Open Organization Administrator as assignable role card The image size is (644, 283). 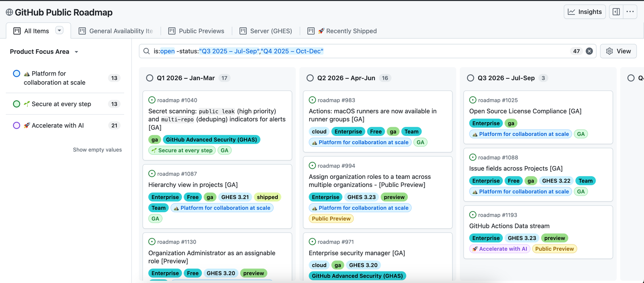coord(212,257)
